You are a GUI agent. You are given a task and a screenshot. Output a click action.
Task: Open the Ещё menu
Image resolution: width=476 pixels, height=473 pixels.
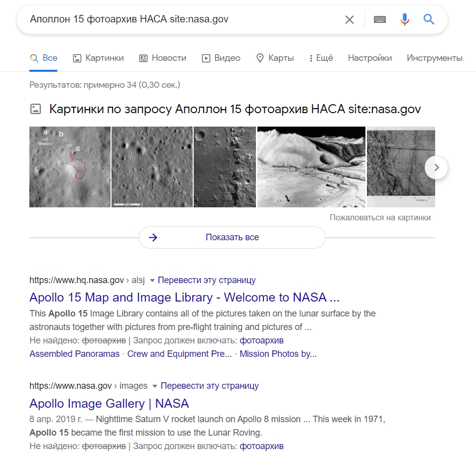[x=321, y=58]
